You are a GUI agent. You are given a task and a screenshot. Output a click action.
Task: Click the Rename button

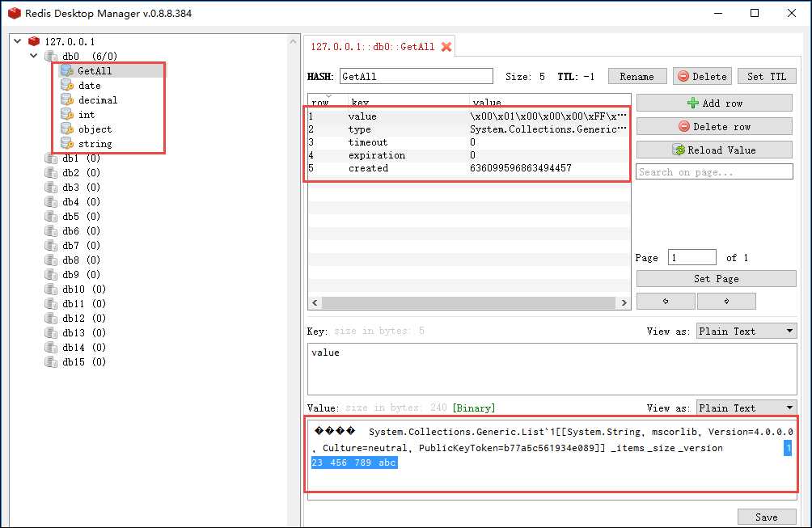point(636,76)
